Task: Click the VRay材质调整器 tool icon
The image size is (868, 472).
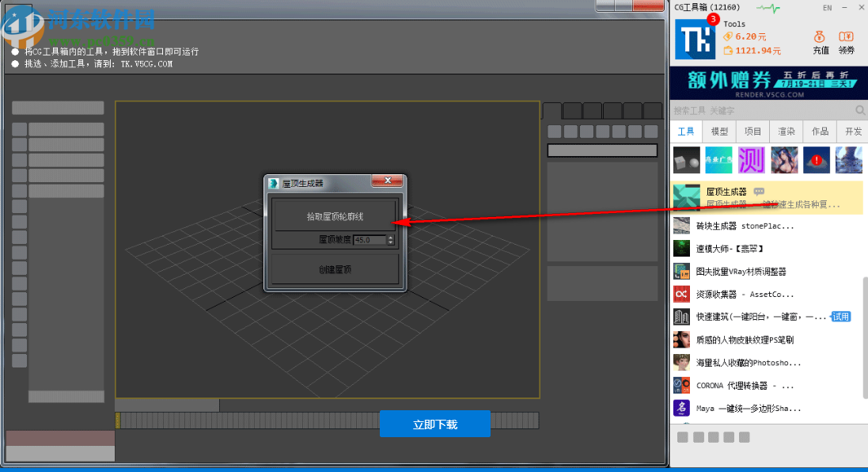Action: [x=681, y=271]
